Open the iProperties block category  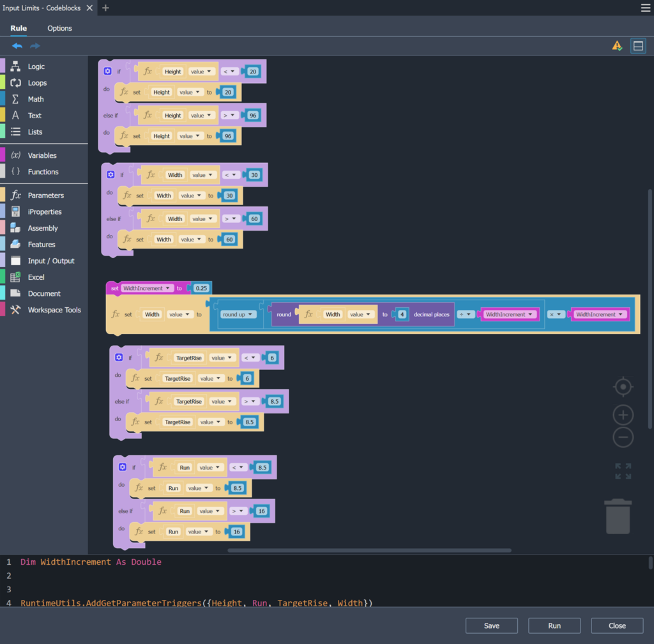(44, 211)
